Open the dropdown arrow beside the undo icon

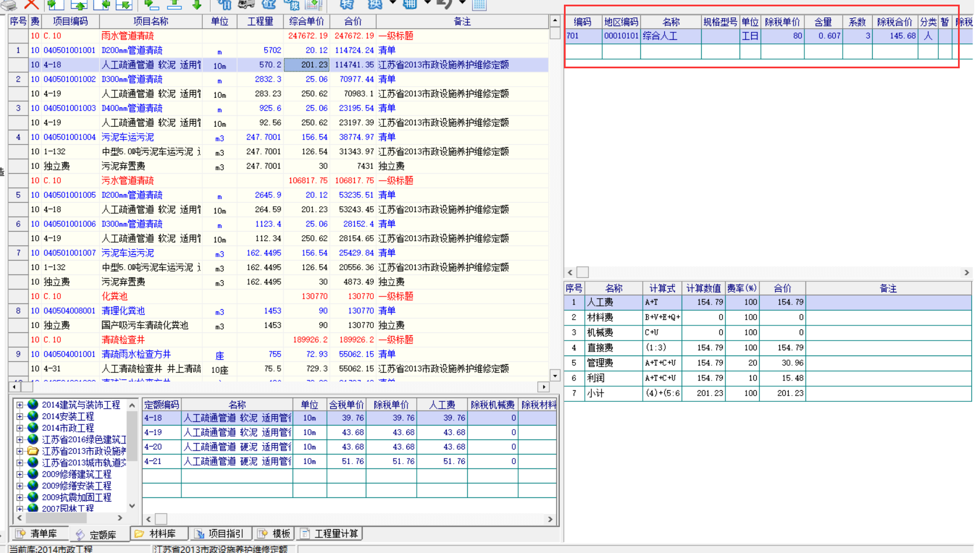[x=462, y=3]
